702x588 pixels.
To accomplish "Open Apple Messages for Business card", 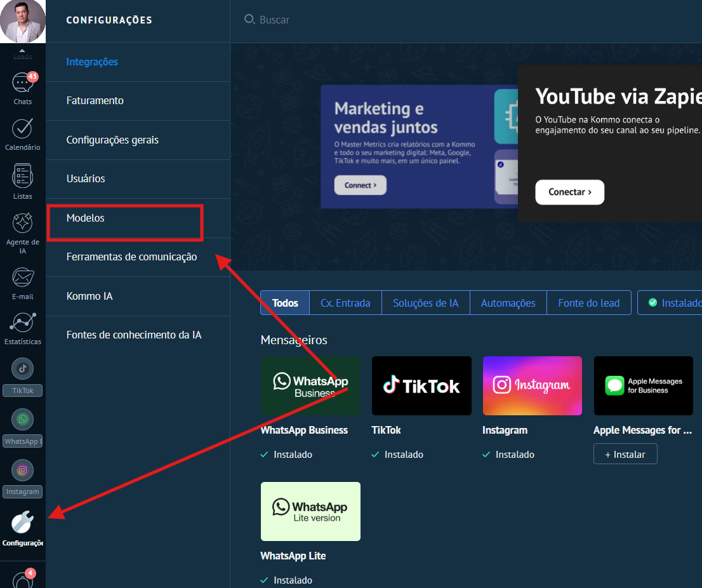I will pos(644,385).
